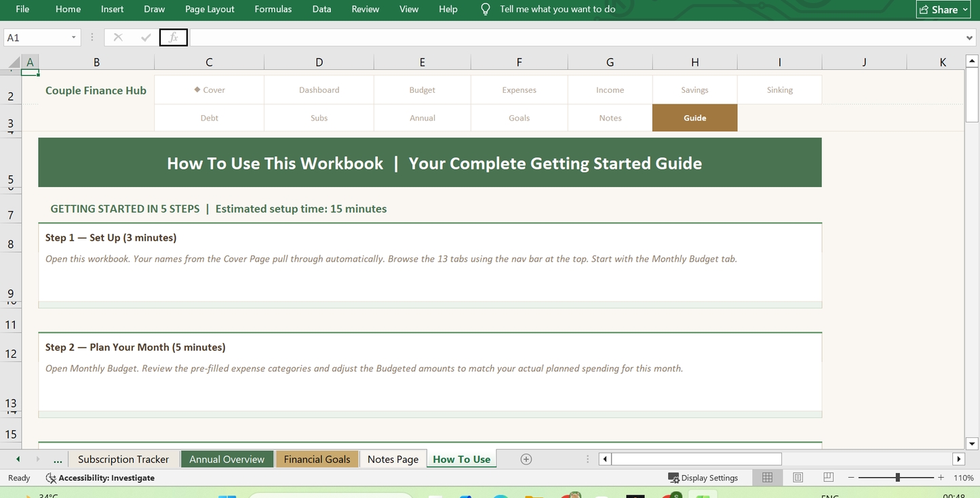Select the Subscription Tracker sheet tab
Screen dimensions: 980x498
tap(123, 459)
